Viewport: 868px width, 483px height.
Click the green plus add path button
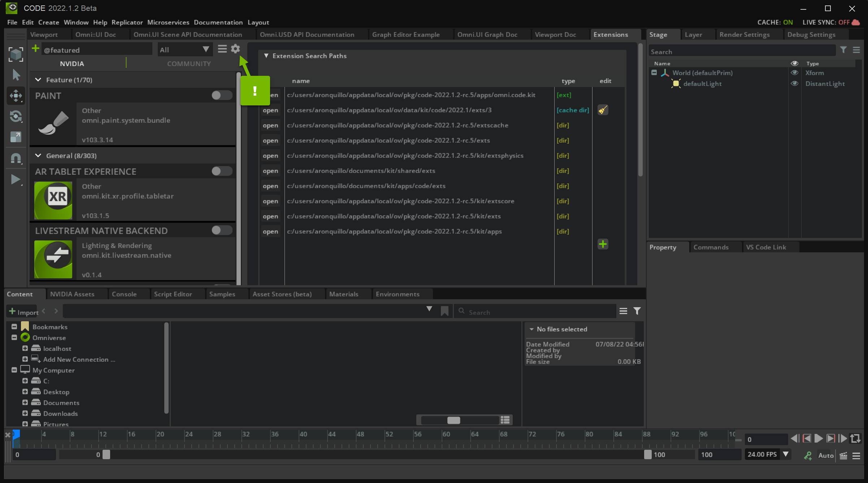603,244
